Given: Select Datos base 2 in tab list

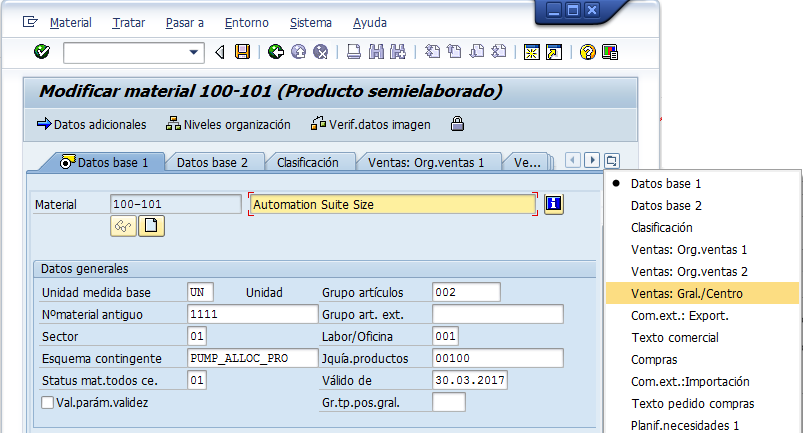Looking at the screenshot, I should pos(702,205).
